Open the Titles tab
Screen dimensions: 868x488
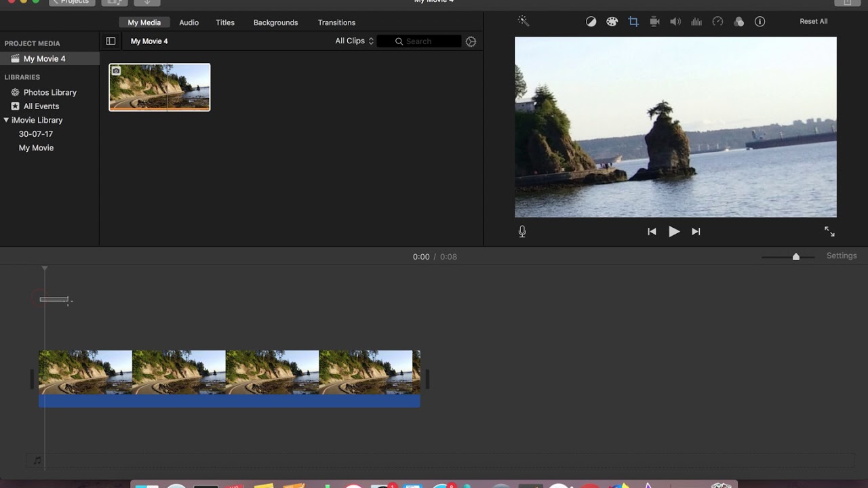pos(225,22)
